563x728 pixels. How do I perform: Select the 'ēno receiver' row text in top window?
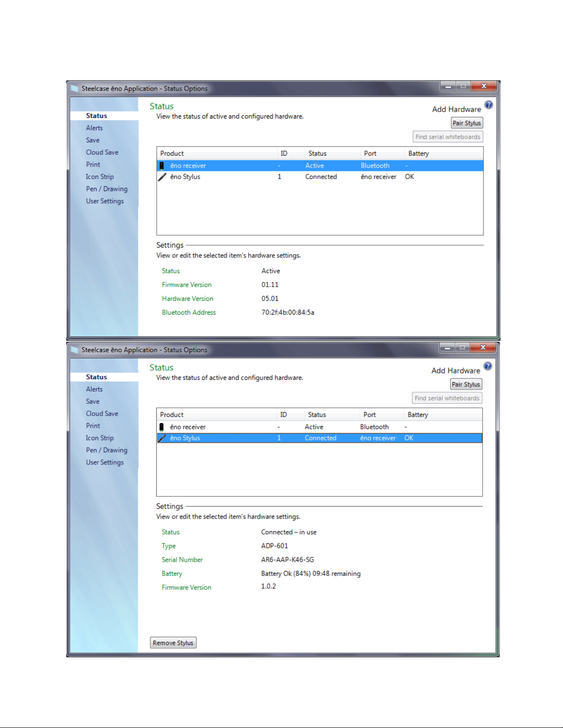(x=188, y=166)
